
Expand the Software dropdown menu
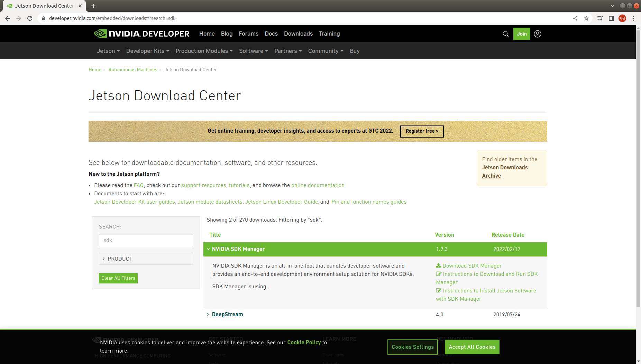point(254,51)
